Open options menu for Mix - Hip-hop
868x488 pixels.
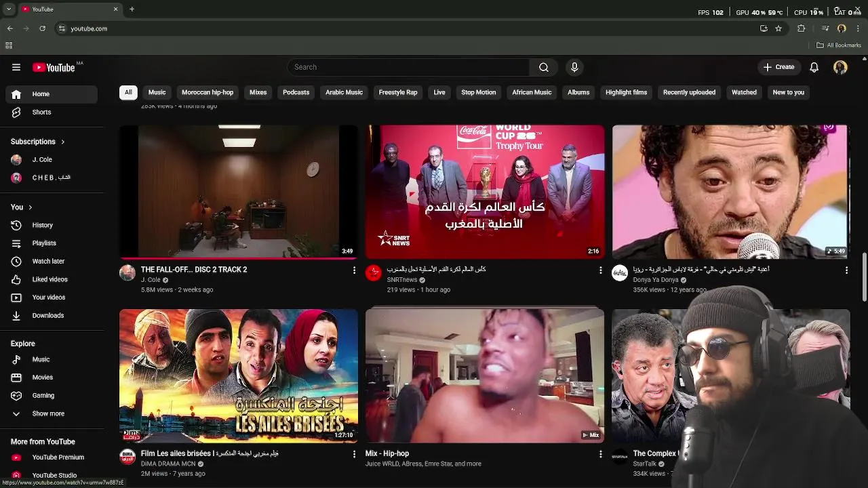(x=600, y=454)
